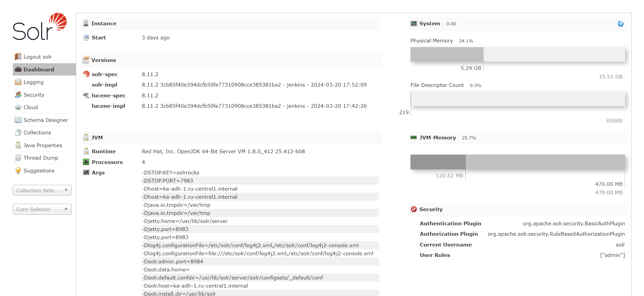644x296 pixels.
Task: Click the Start clock icon
Action: tap(86, 37)
